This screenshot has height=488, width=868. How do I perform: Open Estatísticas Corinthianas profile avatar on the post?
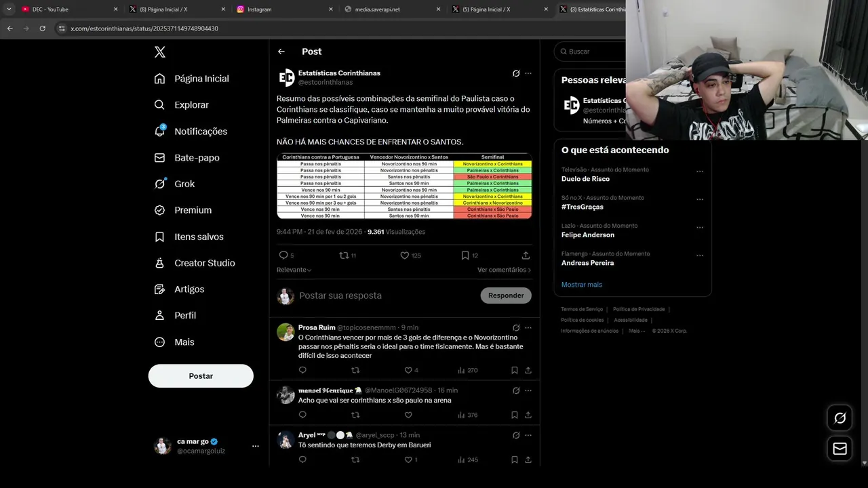coord(286,77)
